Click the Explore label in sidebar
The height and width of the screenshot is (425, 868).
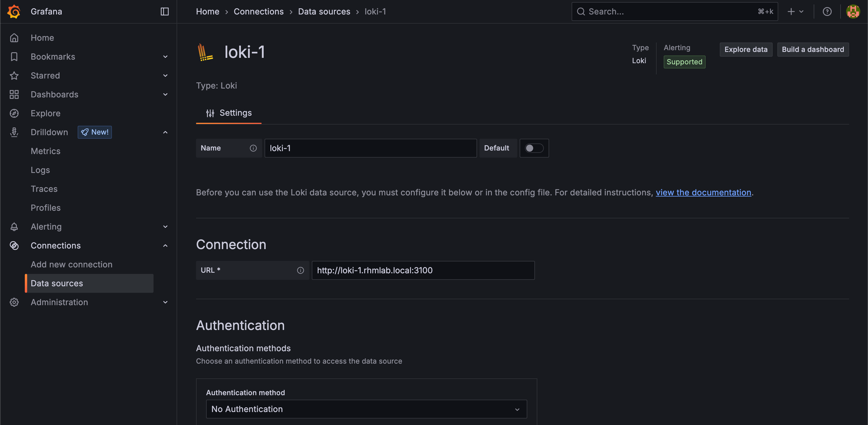pos(45,113)
